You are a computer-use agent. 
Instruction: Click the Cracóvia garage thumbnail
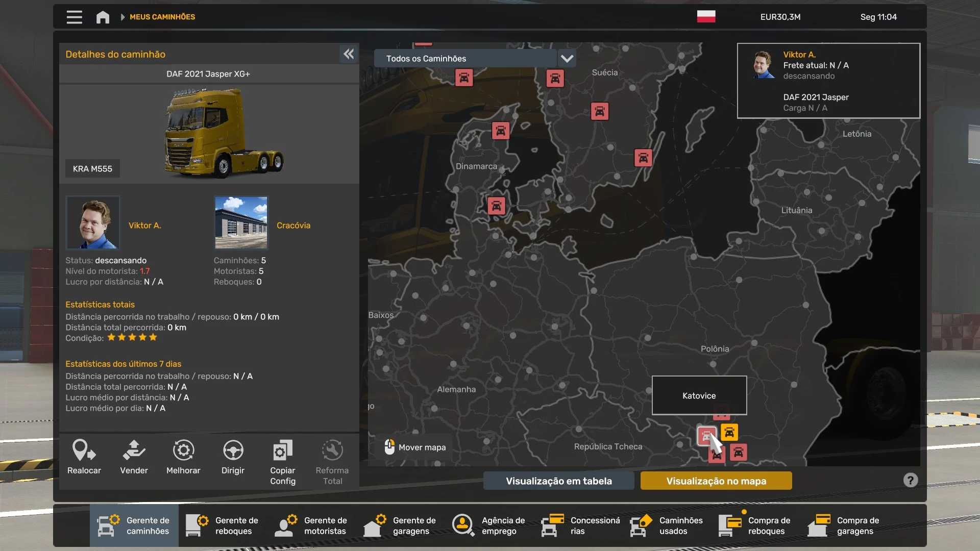click(x=241, y=222)
